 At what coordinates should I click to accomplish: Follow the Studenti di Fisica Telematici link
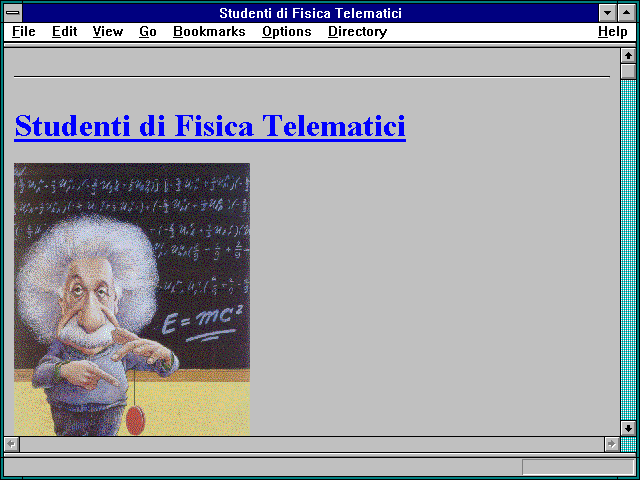click(210, 126)
